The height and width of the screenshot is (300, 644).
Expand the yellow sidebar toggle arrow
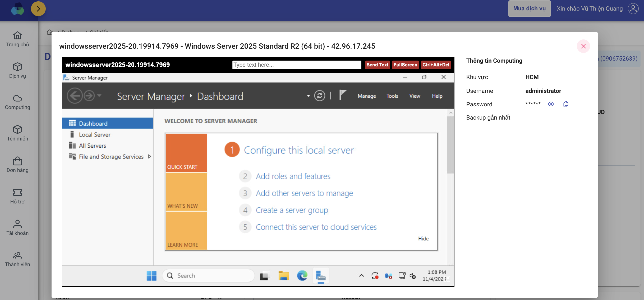[x=38, y=9]
